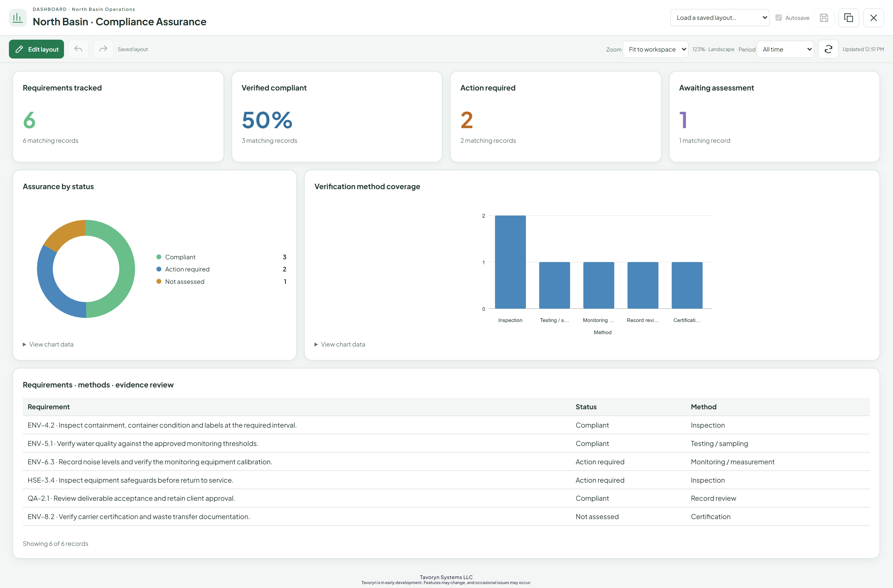Viewport: 893px width, 588px height.
Task: Click the dashboard bar-chart logo icon
Action: (x=18, y=18)
